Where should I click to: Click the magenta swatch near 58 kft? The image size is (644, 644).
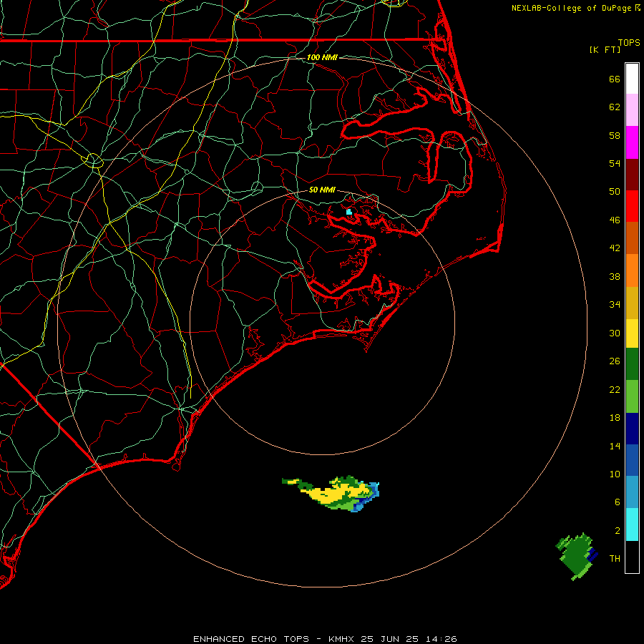632,142
